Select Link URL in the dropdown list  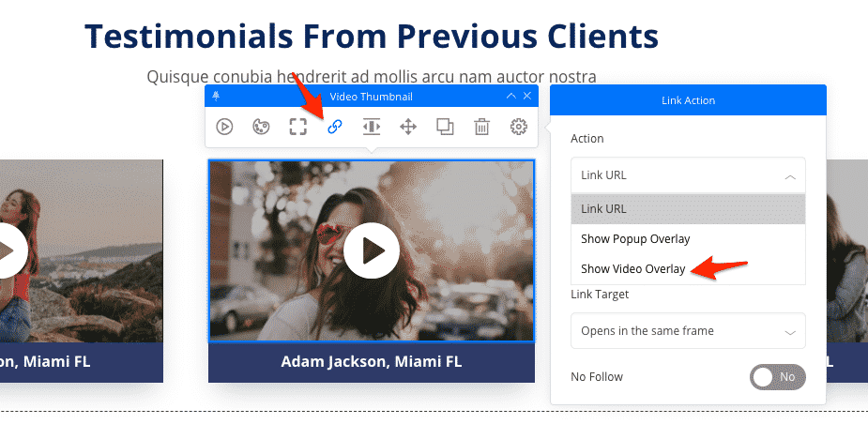point(603,209)
